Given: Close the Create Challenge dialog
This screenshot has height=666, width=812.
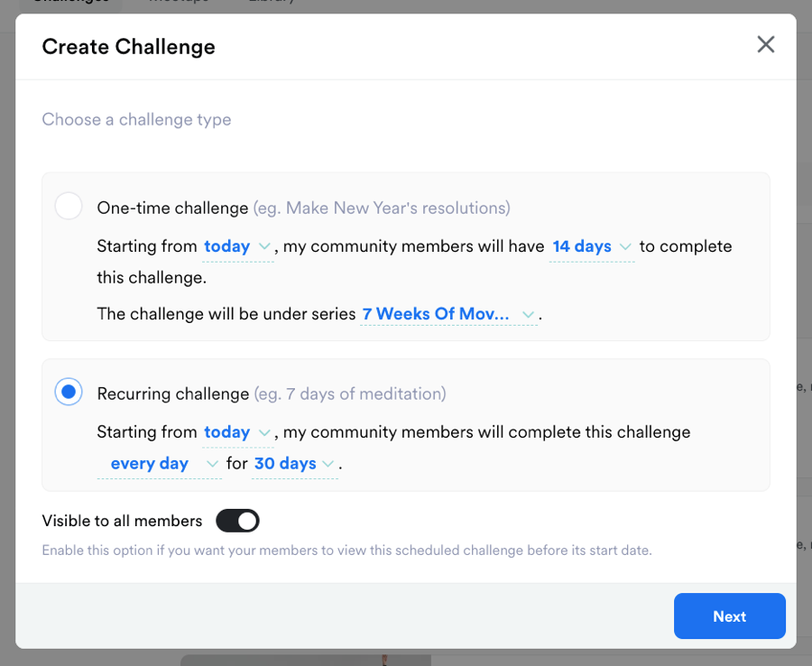Looking at the screenshot, I should coord(766,44).
